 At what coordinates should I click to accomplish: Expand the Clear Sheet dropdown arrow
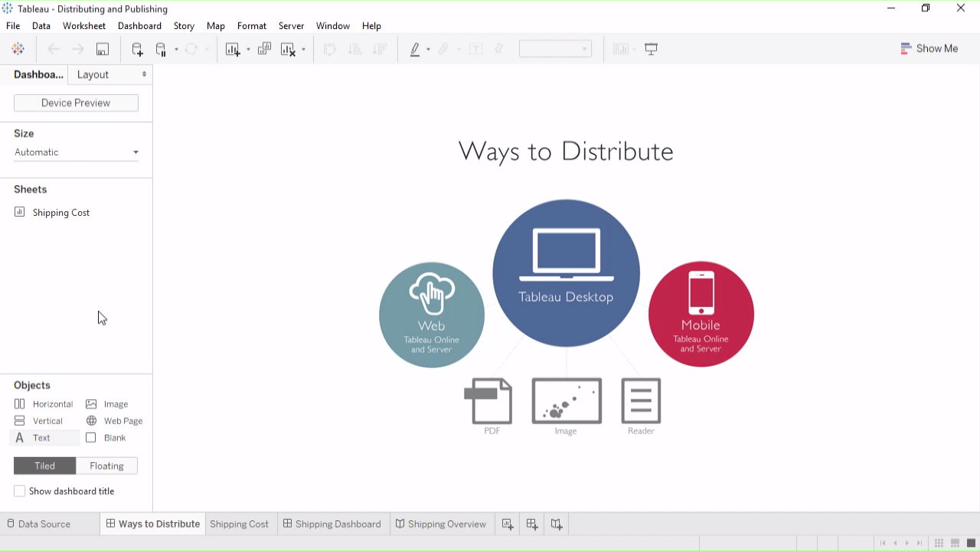pos(303,50)
